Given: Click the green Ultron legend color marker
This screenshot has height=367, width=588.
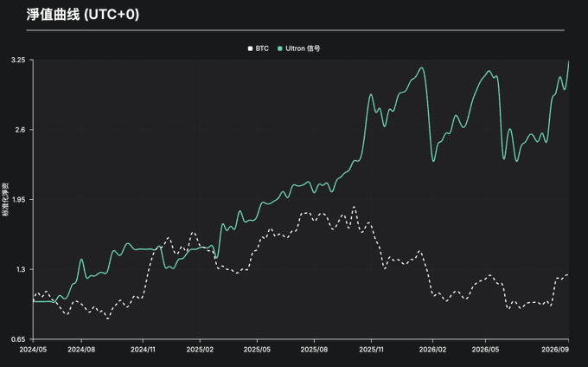Looking at the screenshot, I should click(x=280, y=48).
